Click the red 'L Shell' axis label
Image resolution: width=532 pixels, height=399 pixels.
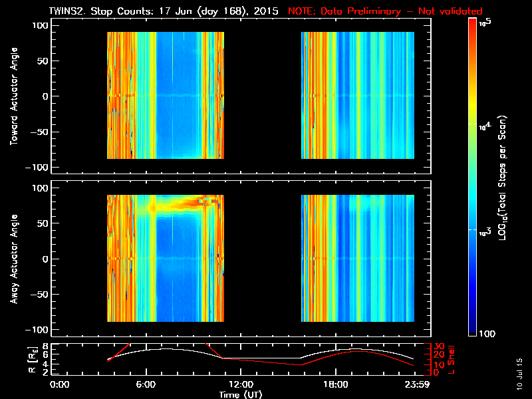click(x=451, y=360)
